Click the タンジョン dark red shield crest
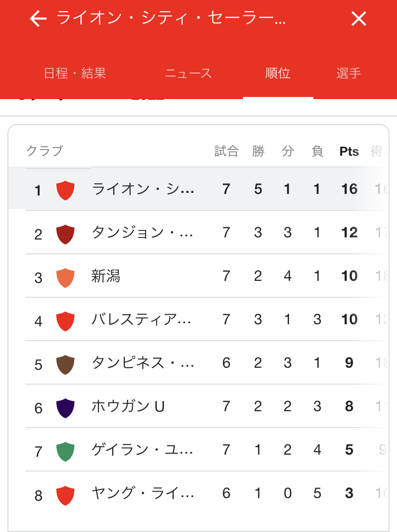Image resolution: width=397 pixels, height=532 pixels. point(65,234)
